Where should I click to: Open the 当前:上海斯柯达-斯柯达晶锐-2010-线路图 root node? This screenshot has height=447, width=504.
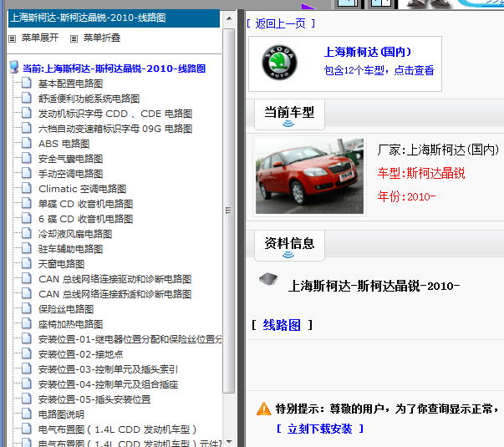point(115,69)
